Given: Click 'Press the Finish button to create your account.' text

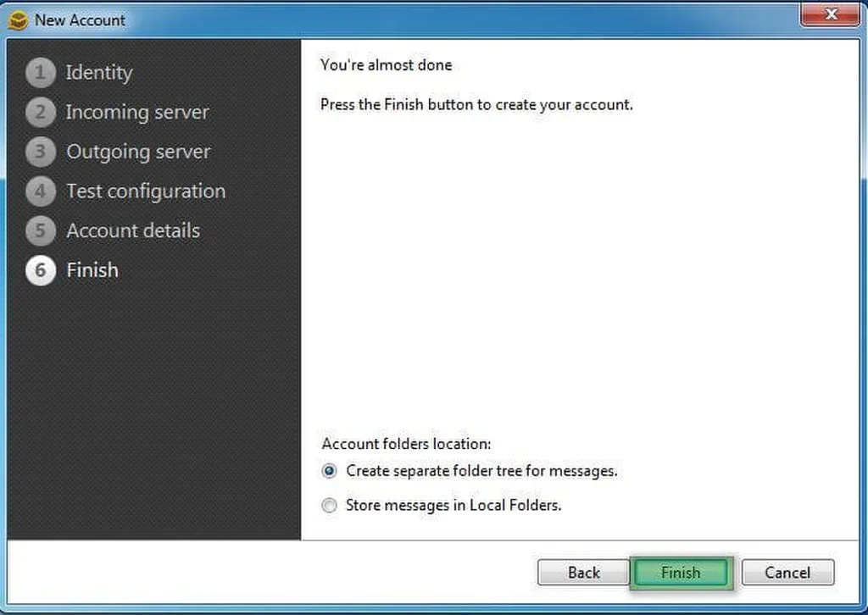Looking at the screenshot, I should [476, 104].
